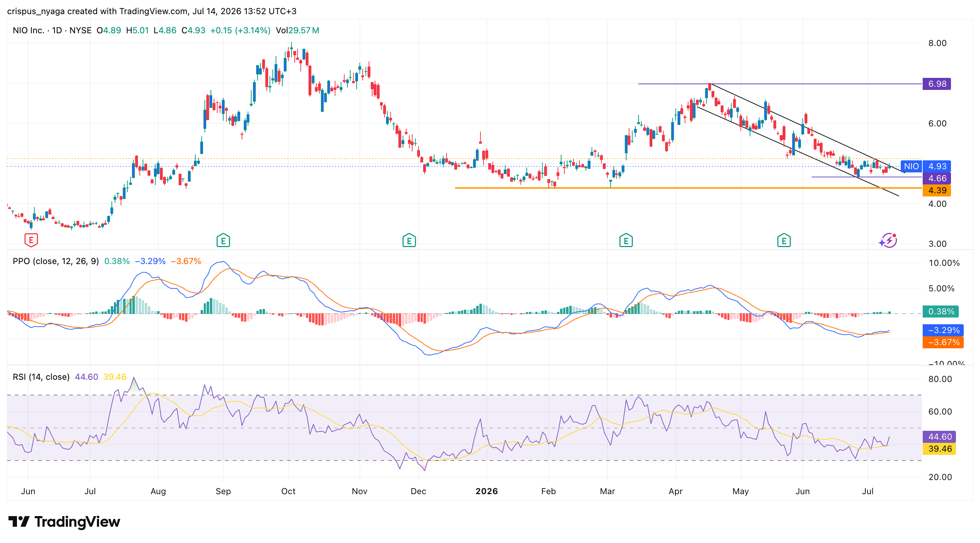Click the H5.01 high price value
The height and width of the screenshot is (543, 980).
pos(137,30)
